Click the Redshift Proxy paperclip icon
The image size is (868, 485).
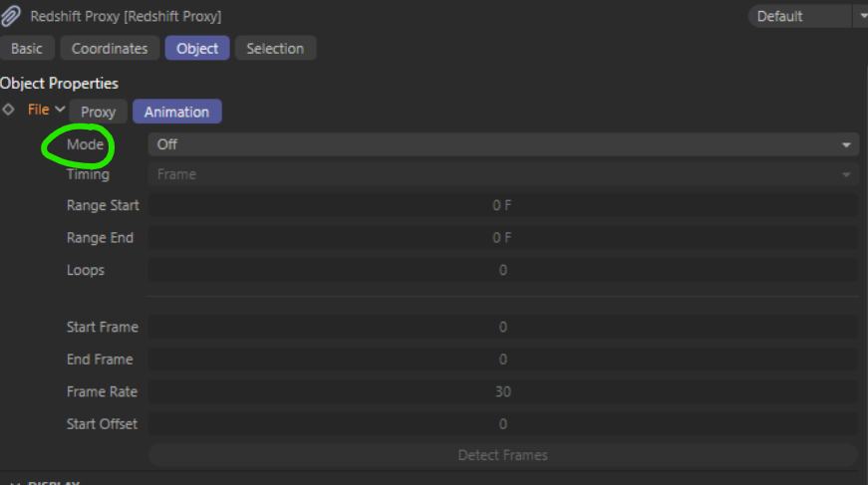[x=11, y=16]
